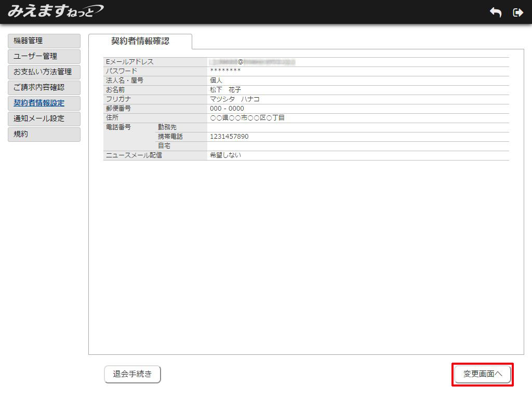
Task: Click the blurred Eメールアドレス value
Action: 252,62
